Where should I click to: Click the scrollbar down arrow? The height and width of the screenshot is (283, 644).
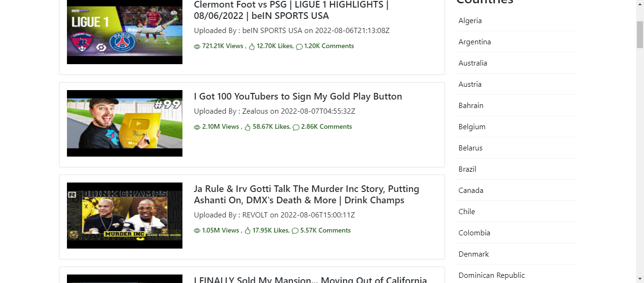tap(640, 279)
